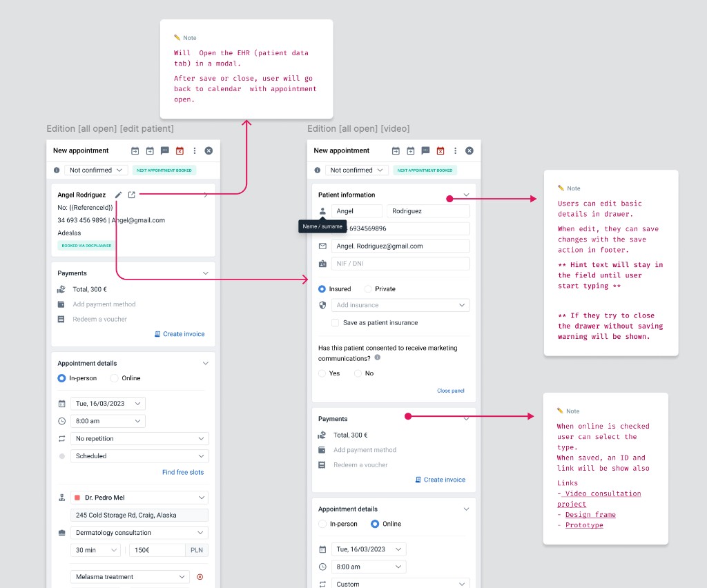Click info icon beside Not confirmed in video panel
The width and height of the screenshot is (707, 588).
pos(318,170)
